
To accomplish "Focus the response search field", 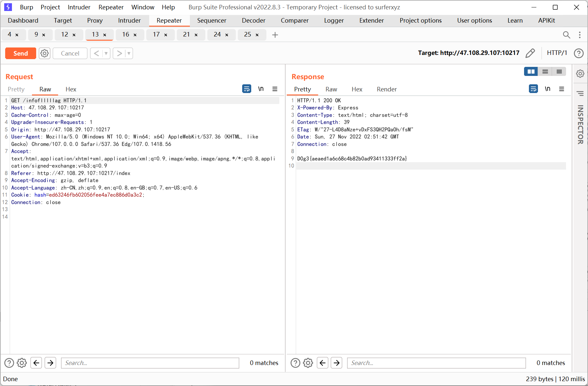I will pos(437,363).
